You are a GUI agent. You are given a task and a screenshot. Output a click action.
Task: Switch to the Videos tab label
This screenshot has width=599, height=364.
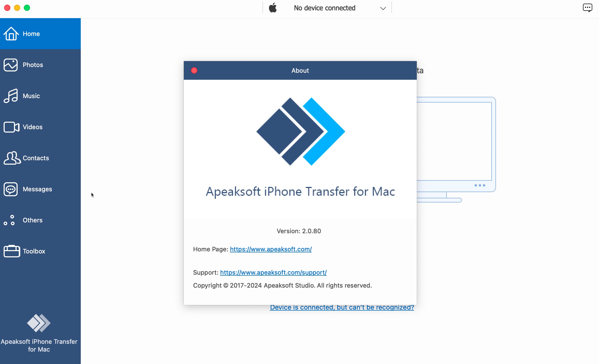tap(33, 127)
